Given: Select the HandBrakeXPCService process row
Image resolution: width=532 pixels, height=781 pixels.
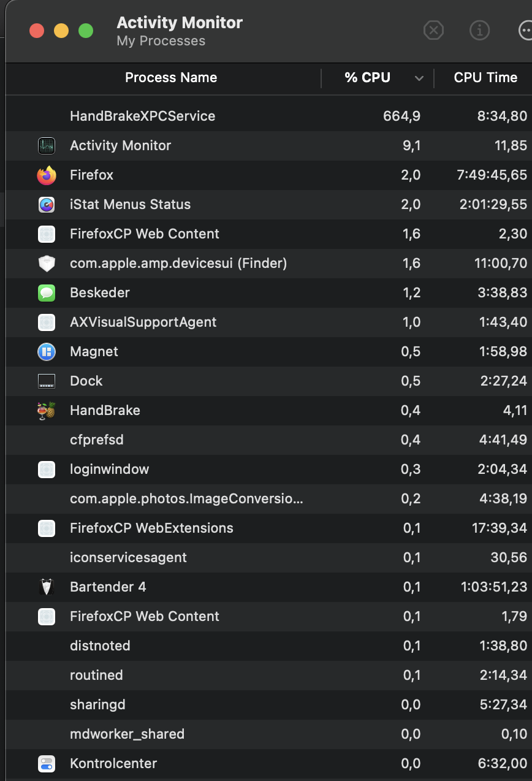Looking at the screenshot, I should click(268, 116).
